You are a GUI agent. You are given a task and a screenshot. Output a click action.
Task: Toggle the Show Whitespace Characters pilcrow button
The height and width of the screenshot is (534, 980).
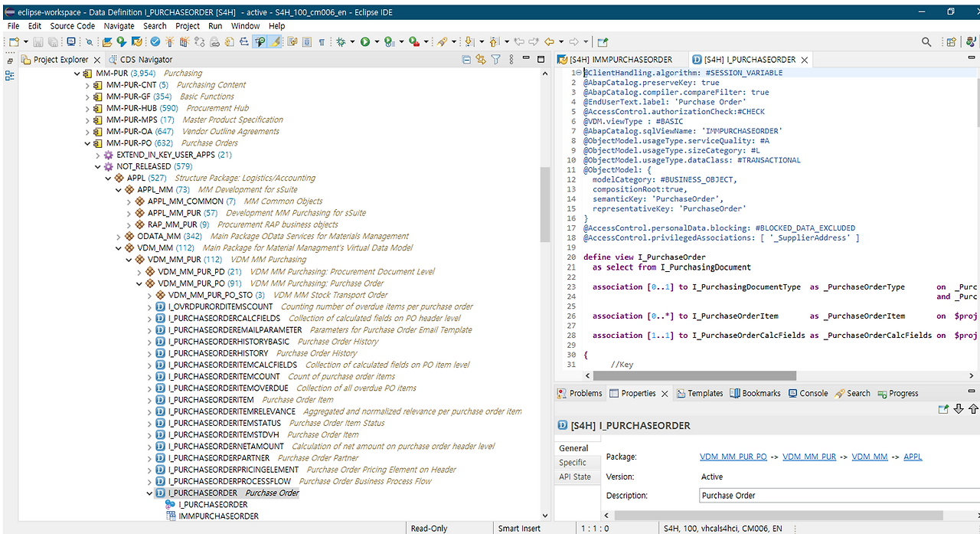tap(322, 42)
